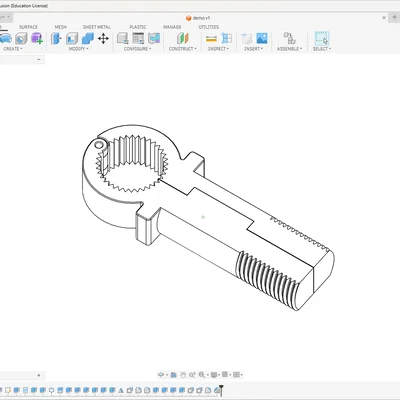Viewport: 400px width, 400px height.
Task: Select the demo v1 document tab
Action: coord(198,18)
